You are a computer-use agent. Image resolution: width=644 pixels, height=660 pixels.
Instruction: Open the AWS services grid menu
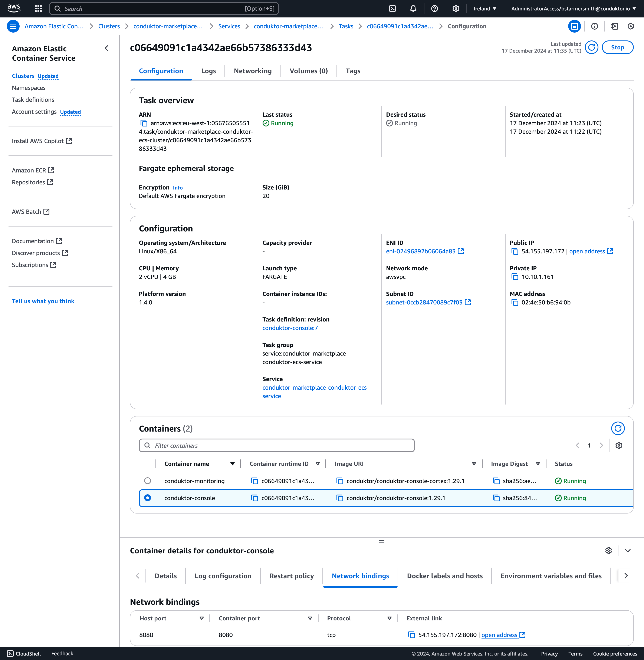[38, 9]
